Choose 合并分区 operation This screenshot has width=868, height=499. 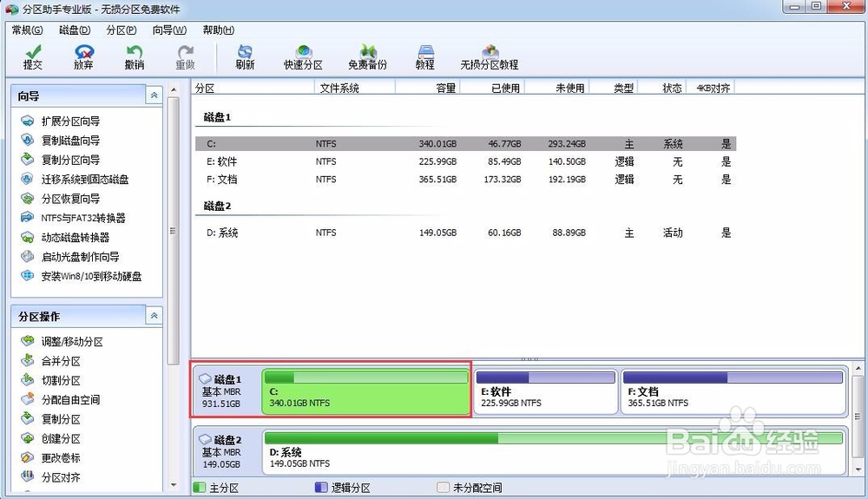click(51, 361)
